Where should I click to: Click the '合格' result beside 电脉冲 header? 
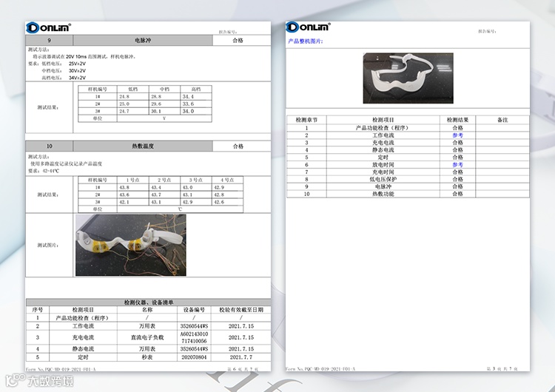point(238,41)
